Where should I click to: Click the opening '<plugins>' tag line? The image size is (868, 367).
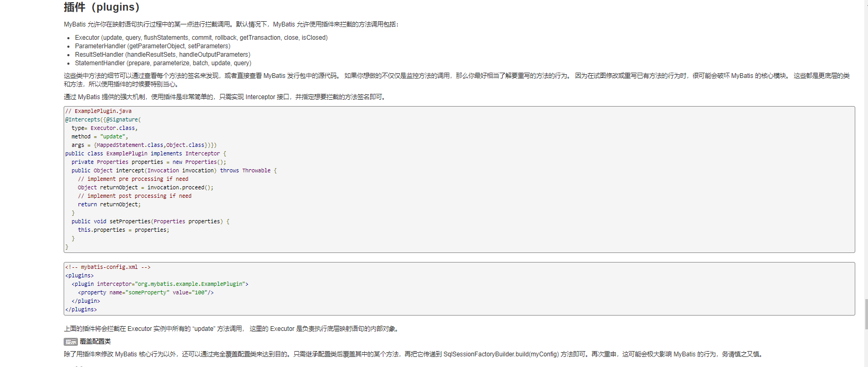80,276
